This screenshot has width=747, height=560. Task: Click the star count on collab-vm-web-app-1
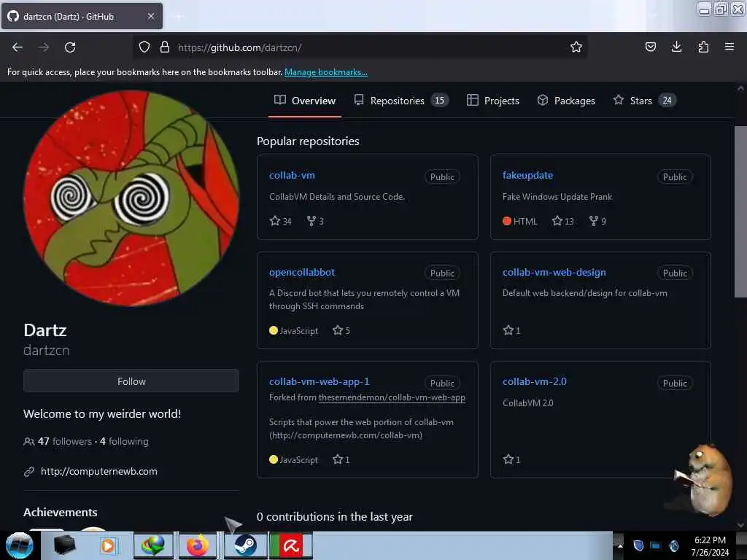(x=341, y=459)
